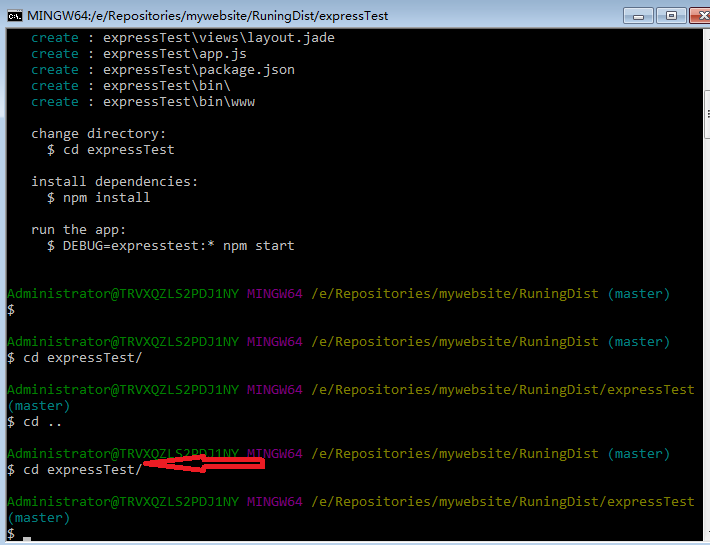
Task: Select the text 'expressTest\package.json'
Action: (x=199, y=70)
